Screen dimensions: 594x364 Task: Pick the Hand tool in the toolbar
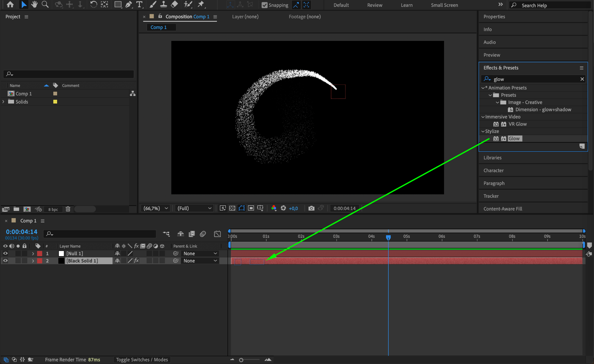pyautogui.click(x=34, y=4)
